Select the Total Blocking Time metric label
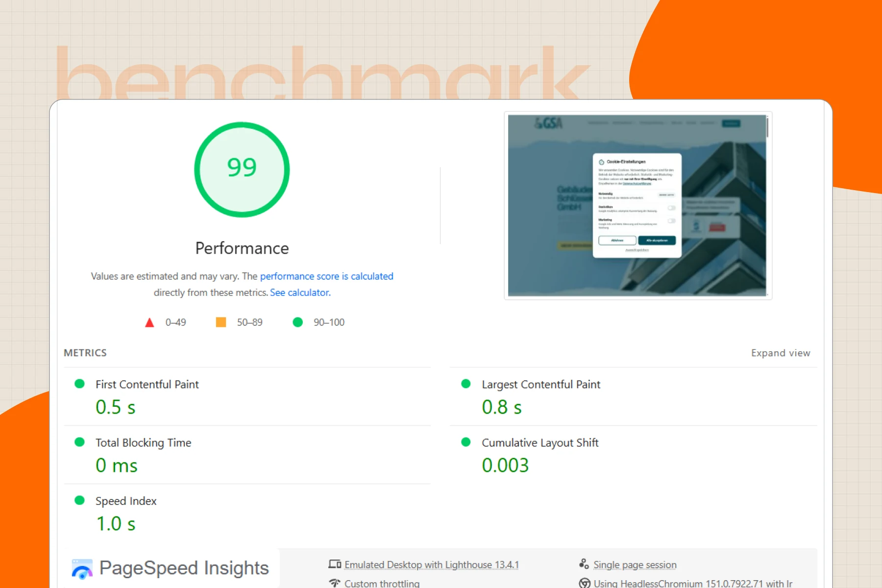The width and height of the screenshot is (882, 588). pyautogui.click(x=143, y=443)
